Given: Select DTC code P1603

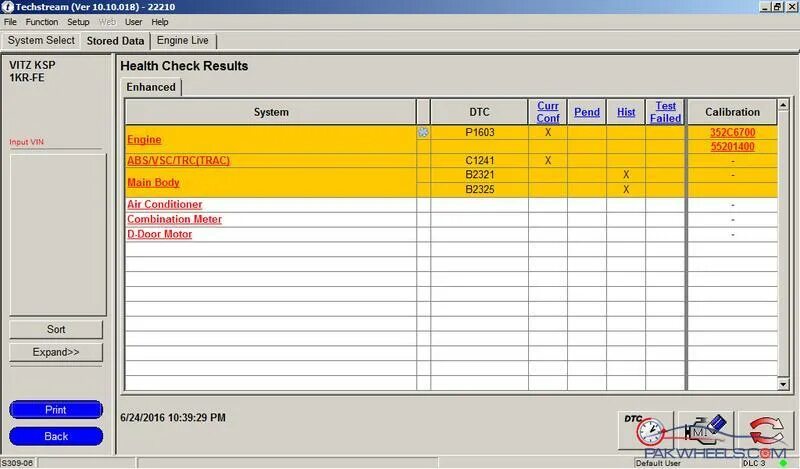Looking at the screenshot, I should [x=480, y=132].
